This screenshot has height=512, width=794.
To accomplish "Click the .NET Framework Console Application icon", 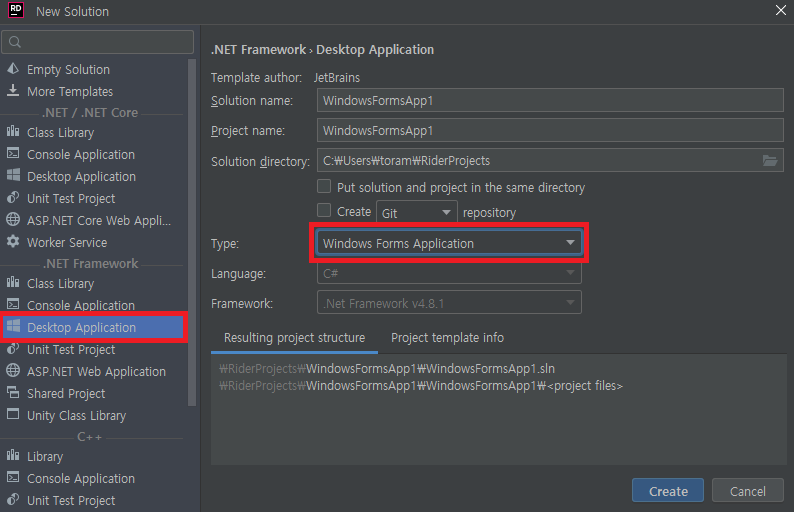I will pyautogui.click(x=13, y=304).
